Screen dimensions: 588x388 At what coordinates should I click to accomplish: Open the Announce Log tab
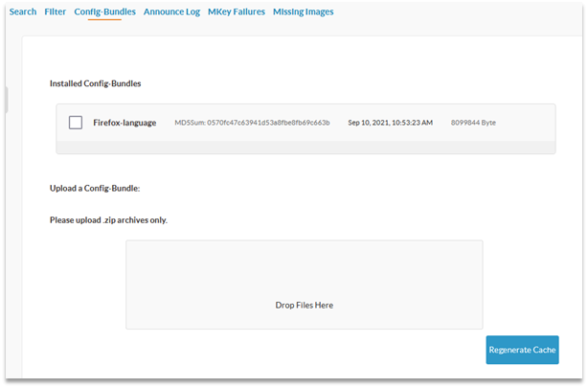point(171,12)
